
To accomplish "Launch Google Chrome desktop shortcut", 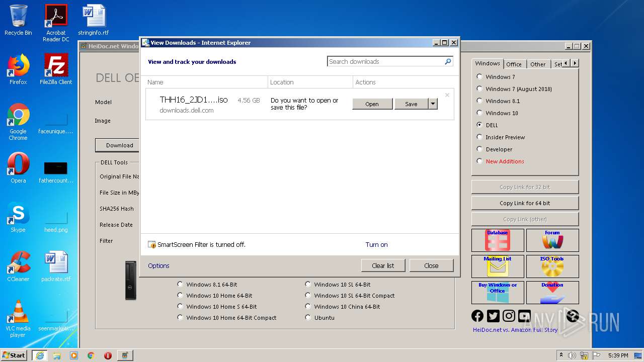I will click(x=18, y=122).
